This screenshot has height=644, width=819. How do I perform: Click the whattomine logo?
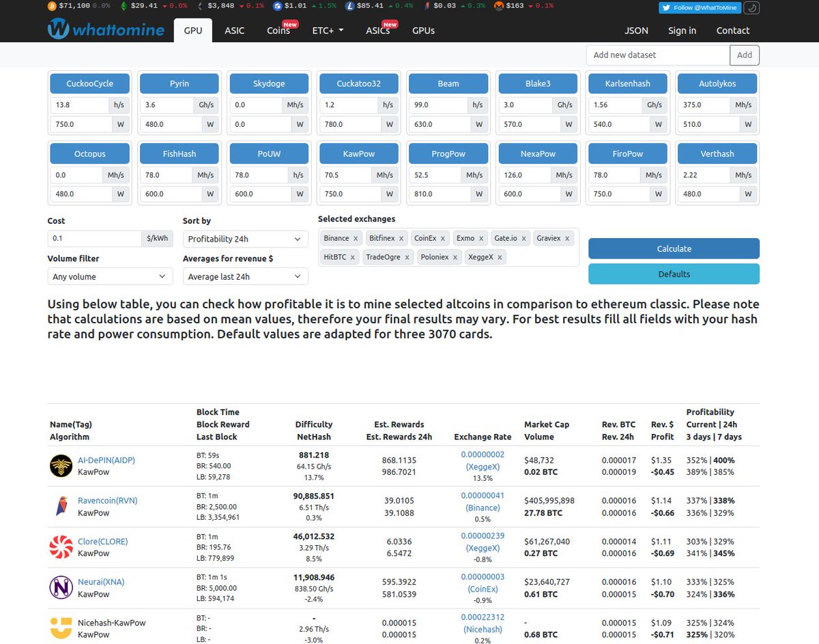[x=106, y=29]
